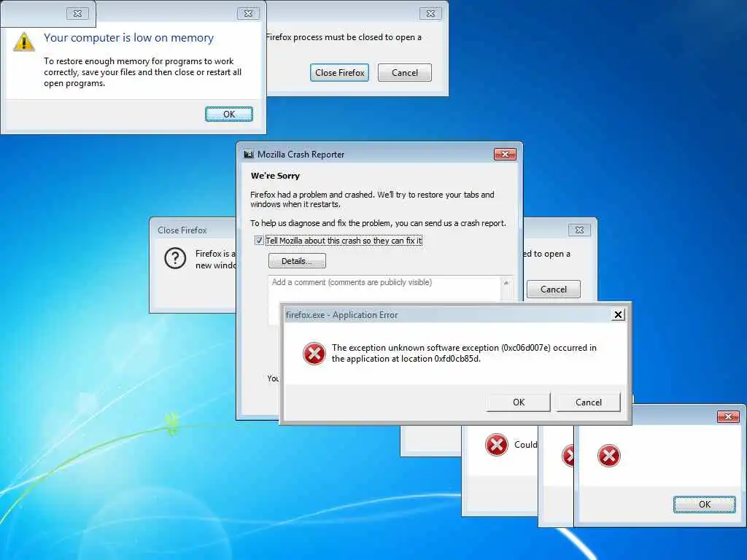Screen dimensions: 747x560
Task: Click OK in firefox.exe Application Error dialog
Action: [x=519, y=402]
